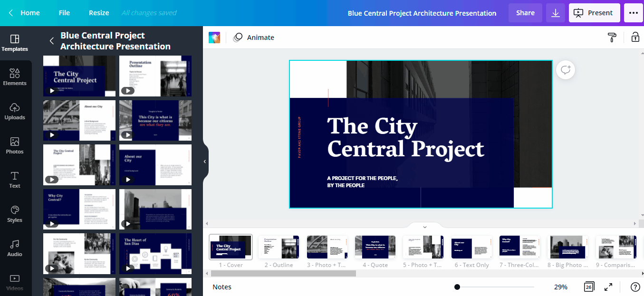The image size is (644, 296).
Task: Open the Resize menu
Action: (x=99, y=13)
